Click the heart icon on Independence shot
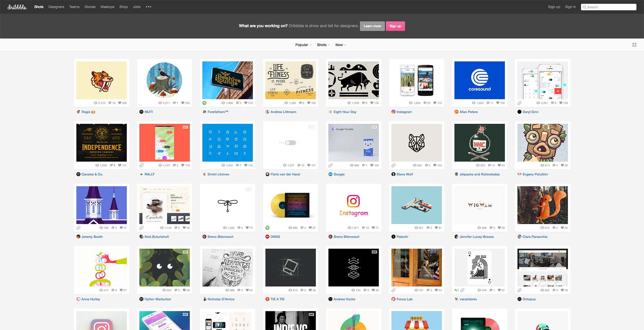The width and height of the screenshot is (644, 330). tap(120, 165)
